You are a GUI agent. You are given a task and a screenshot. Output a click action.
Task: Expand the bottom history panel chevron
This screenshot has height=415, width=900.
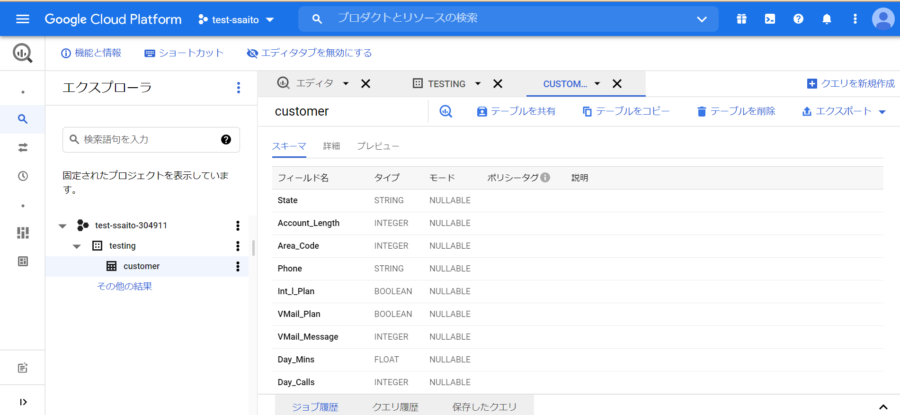[882, 407]
